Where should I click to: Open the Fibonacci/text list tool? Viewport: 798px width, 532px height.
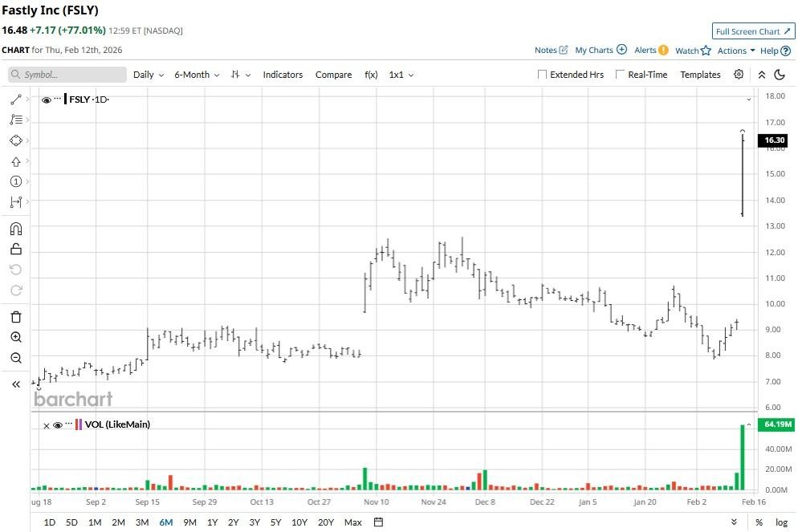tap(16, 120)
